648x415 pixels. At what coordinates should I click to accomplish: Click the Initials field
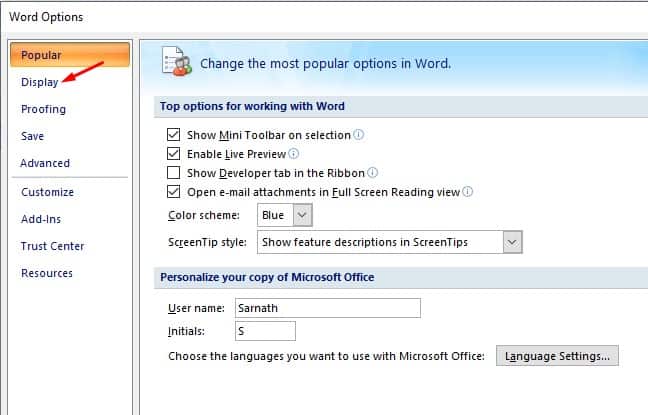(265, 331)
